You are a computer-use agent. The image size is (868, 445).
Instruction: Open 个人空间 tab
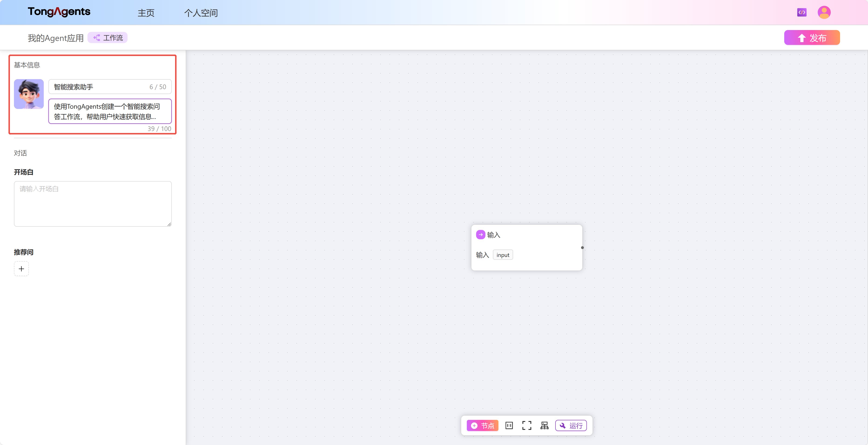(x=201, y=13)
